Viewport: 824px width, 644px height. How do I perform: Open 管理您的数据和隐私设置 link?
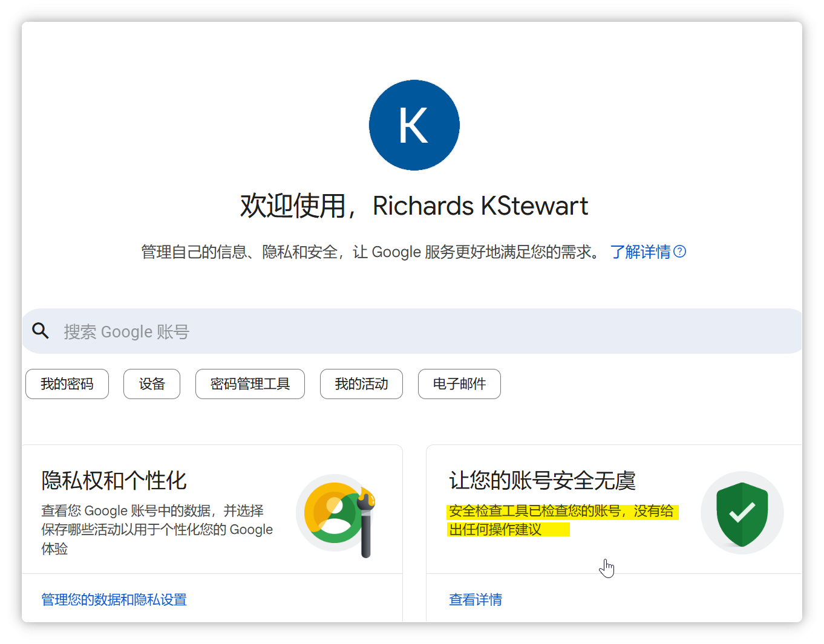pos(114,599)
